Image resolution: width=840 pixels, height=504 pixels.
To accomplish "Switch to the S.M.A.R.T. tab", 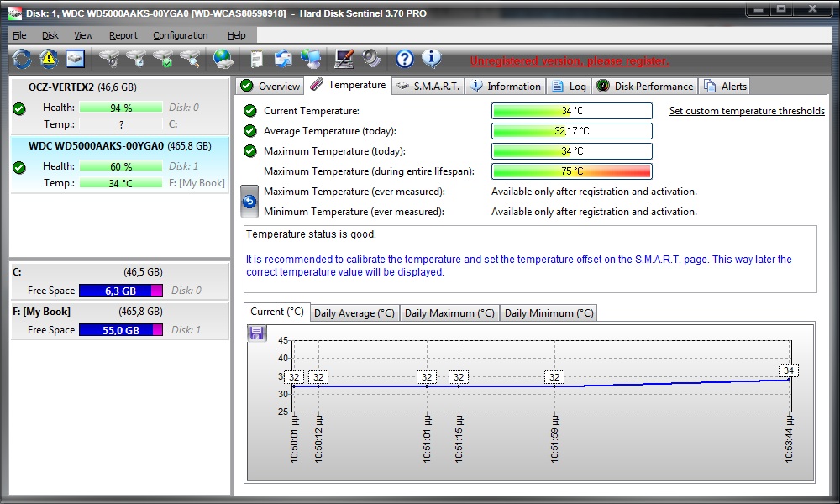I will [x=428, y=87].
